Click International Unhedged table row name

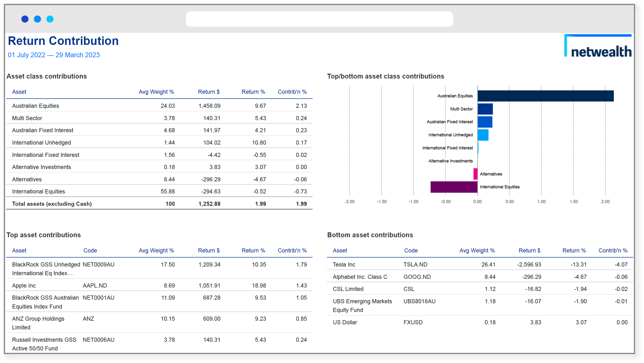coord(42,143)
